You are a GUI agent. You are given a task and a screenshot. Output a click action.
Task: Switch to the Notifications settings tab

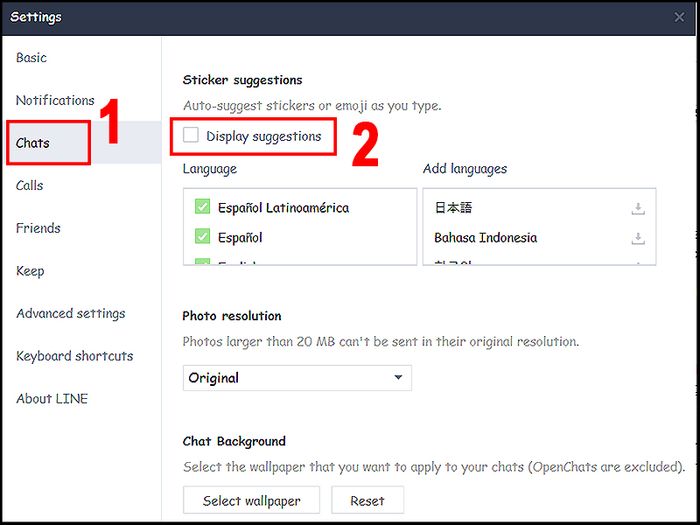coord(55,100)
